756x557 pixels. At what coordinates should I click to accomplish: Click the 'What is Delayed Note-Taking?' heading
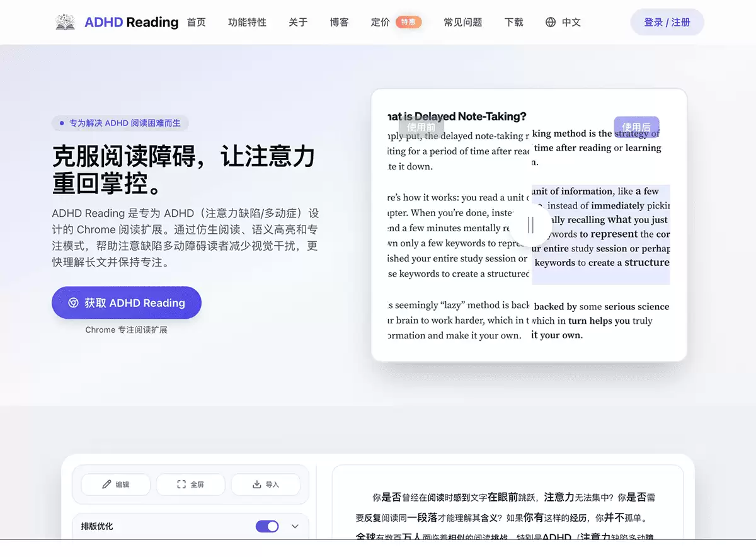(456, 116)
